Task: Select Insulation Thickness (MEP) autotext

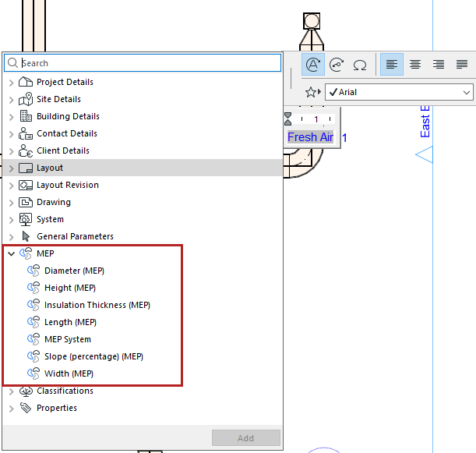Action: [x=97, y=305]
